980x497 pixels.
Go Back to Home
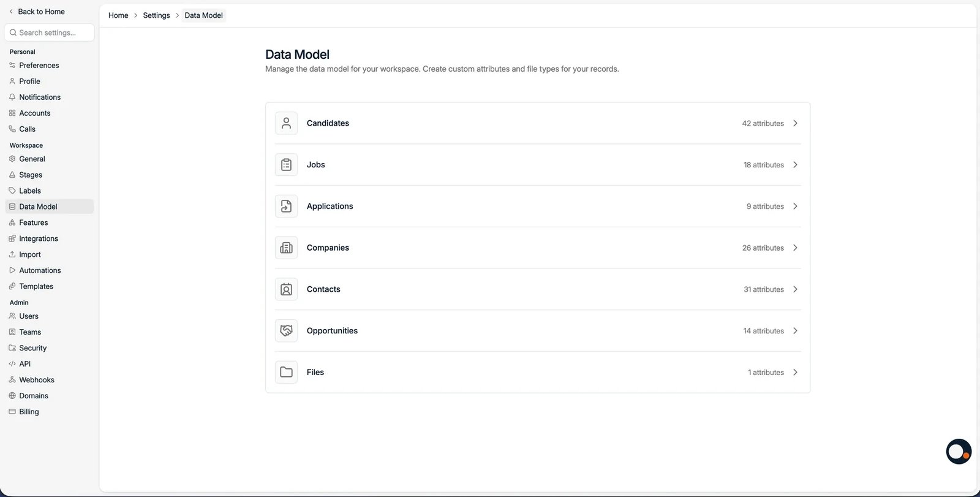coord(37,12)
